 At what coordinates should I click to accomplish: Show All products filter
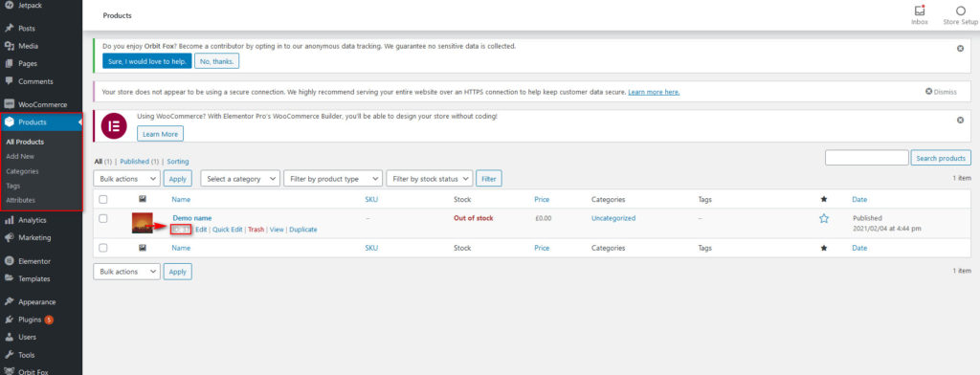point(99,162)
